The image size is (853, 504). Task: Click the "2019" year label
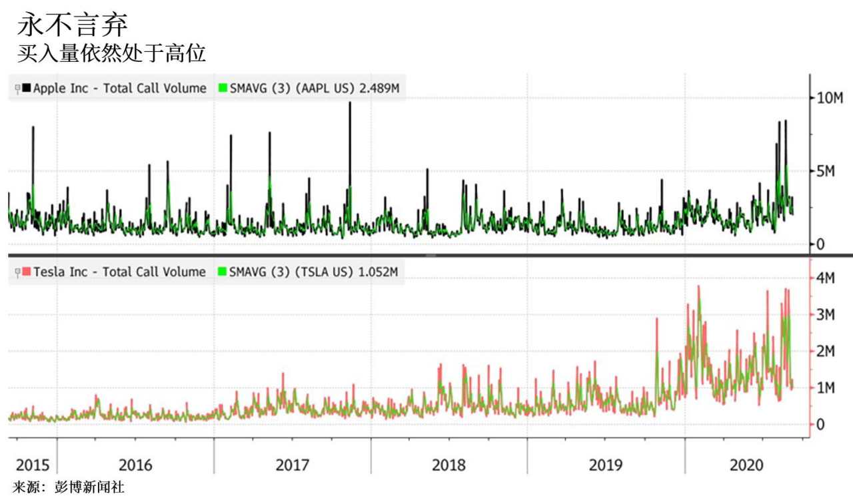pyautogui.click(x=606, y=465)
